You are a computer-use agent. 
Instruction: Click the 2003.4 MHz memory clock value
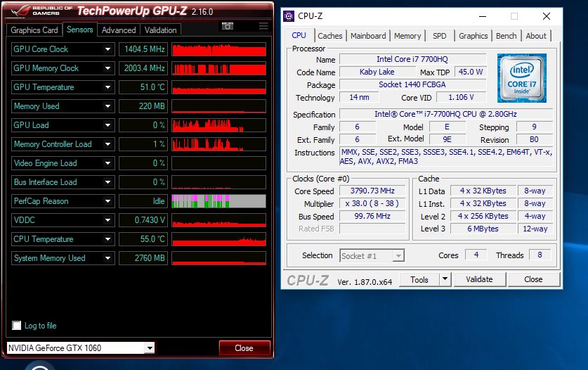point(143,68)
